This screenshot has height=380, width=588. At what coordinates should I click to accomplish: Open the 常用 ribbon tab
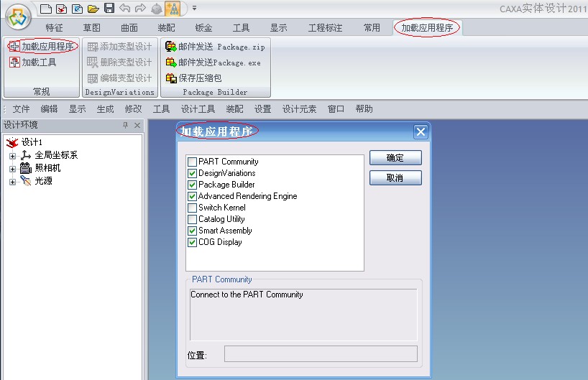pos(372,28)
